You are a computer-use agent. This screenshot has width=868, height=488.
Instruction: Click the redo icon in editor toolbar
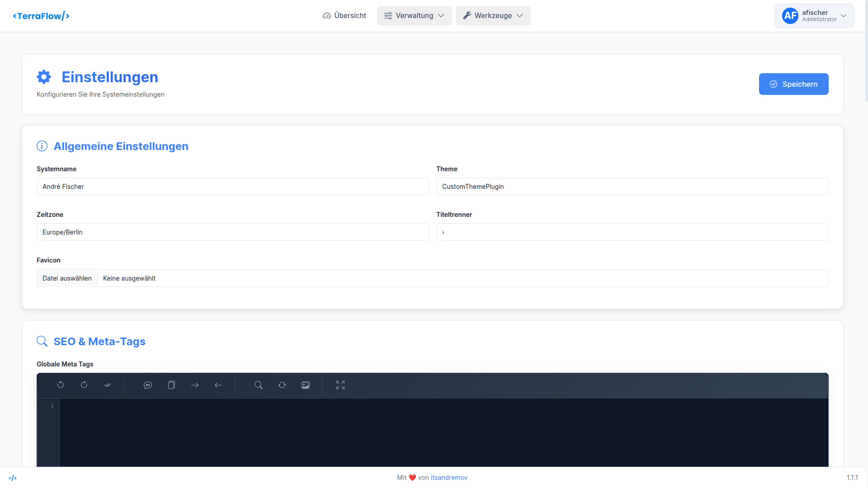(x=84, y=385)
